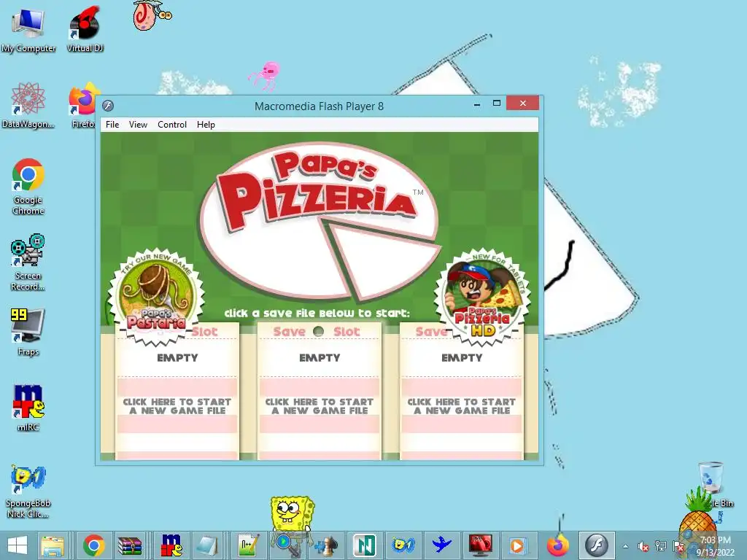Open the blue bird app in the taskbar

click(x=441, y=545)
